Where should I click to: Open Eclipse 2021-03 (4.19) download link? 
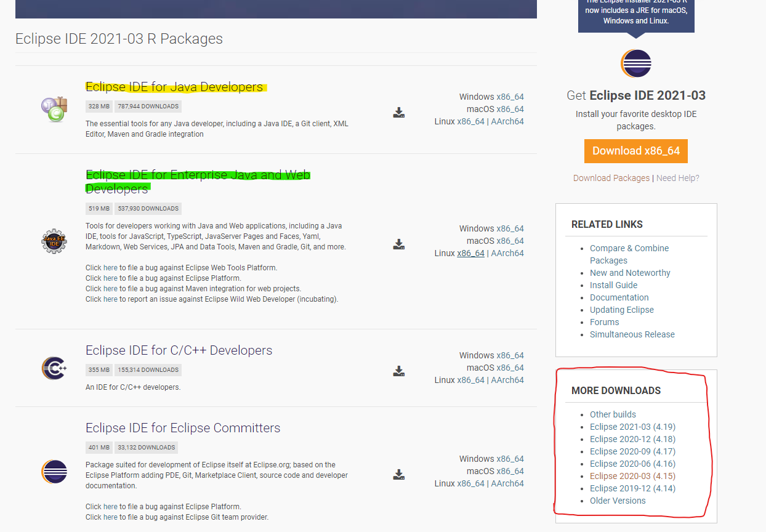pyautogui.click(x=632, y=427)
